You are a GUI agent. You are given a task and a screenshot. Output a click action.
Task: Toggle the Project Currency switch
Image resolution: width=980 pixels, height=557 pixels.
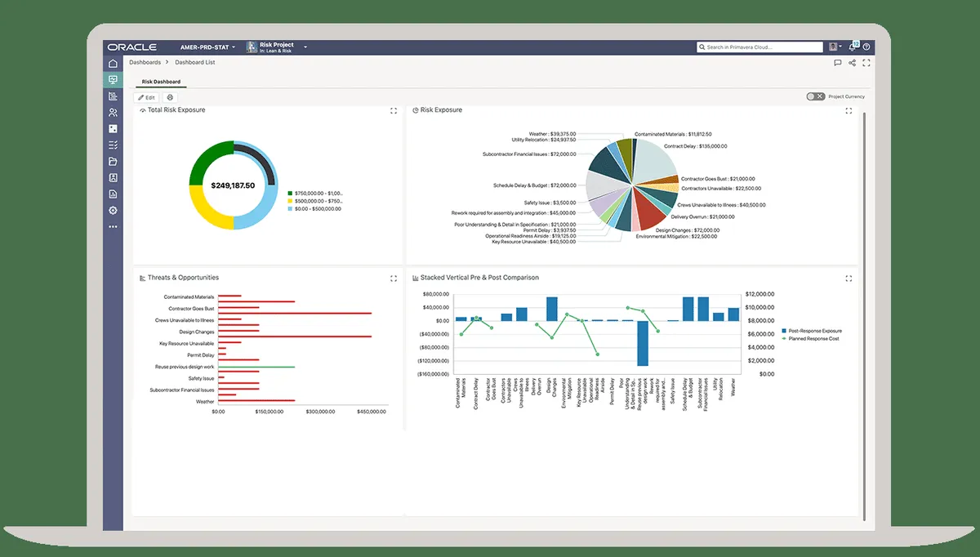815,96
